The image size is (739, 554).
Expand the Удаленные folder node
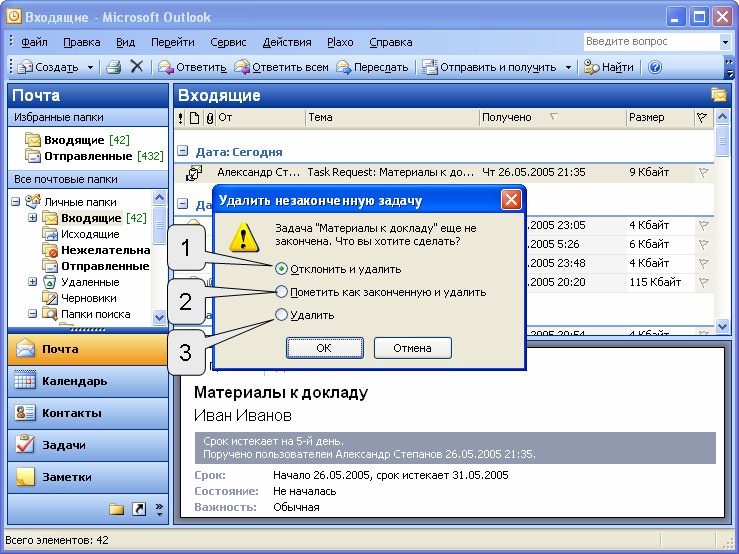(x=33, y=282)
